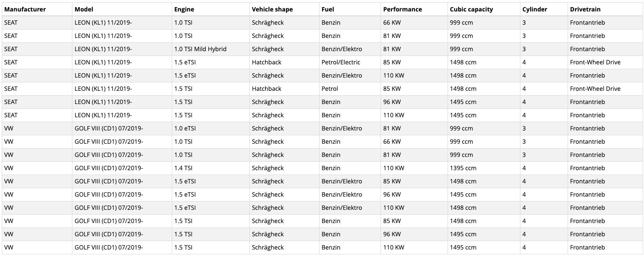644x257 pixels.
Task: Select the Engine column header
Action: point(184,9)
